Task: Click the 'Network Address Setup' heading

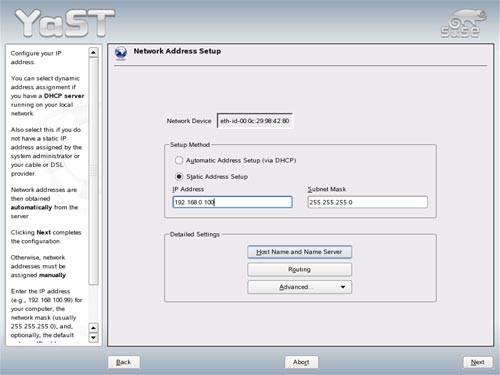Action: [x=177, y=51]
